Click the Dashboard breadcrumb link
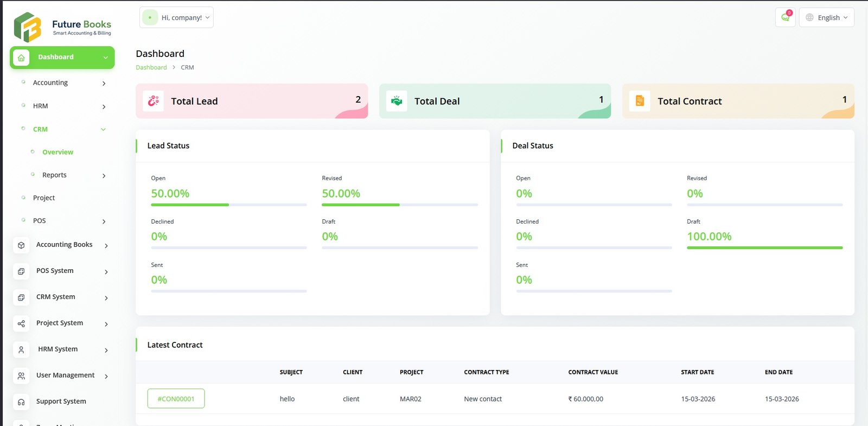868x426 pixels. point(151,67)
